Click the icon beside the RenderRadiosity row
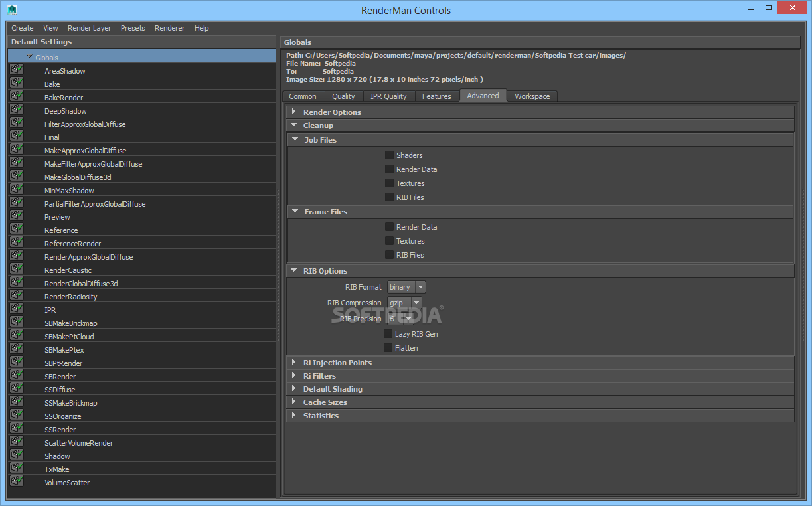The height and width of the screenshot is (506, 812). (17, 295)
